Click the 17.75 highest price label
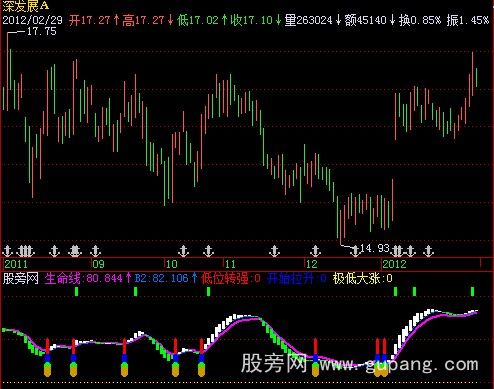Viewport: 494px width, 389px height. [41, 32]
